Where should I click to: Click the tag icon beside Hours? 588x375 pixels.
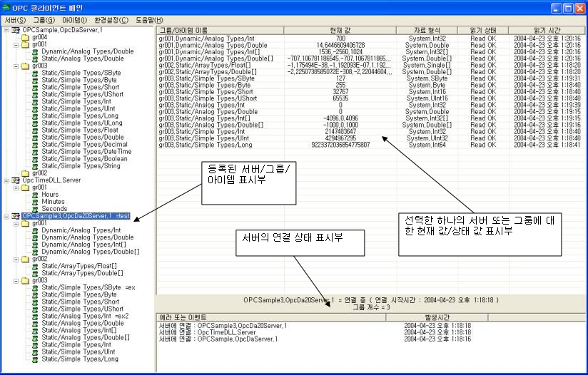(x=35, y=195)
